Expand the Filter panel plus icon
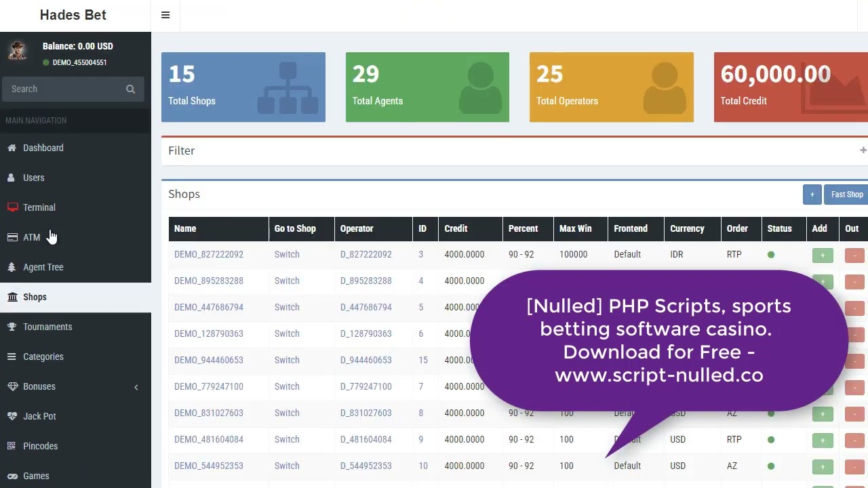Image resolution: width=868 pixels, height=488 pixels. coord(863,150)
